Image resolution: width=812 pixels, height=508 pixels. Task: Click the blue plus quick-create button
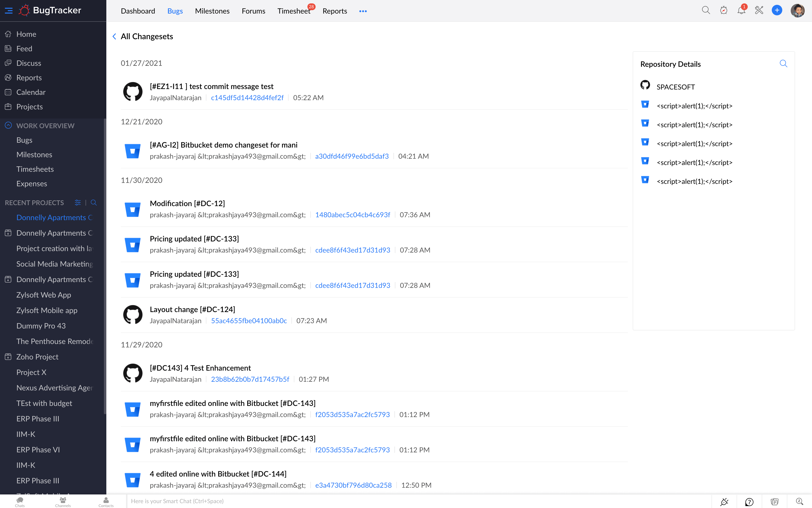click(777, 10)
